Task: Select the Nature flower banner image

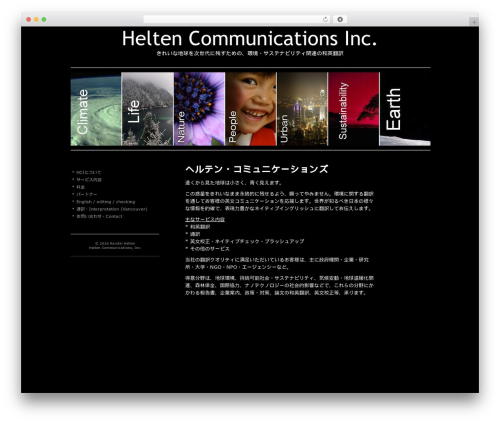Action: coord(199,109)
